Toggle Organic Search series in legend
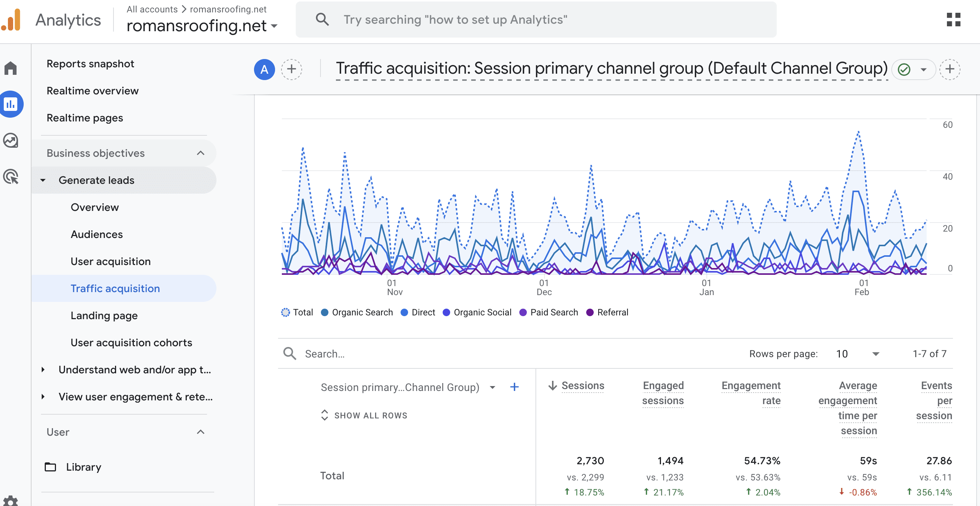The width and height of the screenshot is (980, 506). tap(357, 312)
